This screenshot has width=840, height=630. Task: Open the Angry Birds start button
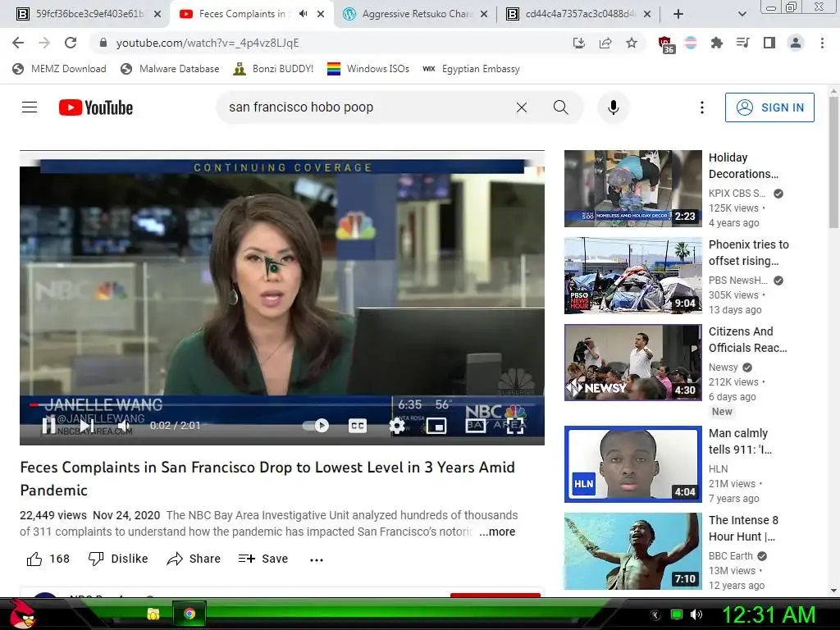[x=22, y=614]
